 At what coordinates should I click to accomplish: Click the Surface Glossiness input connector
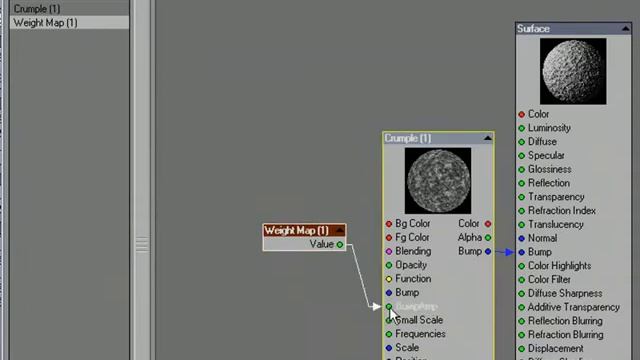(521, 169)
